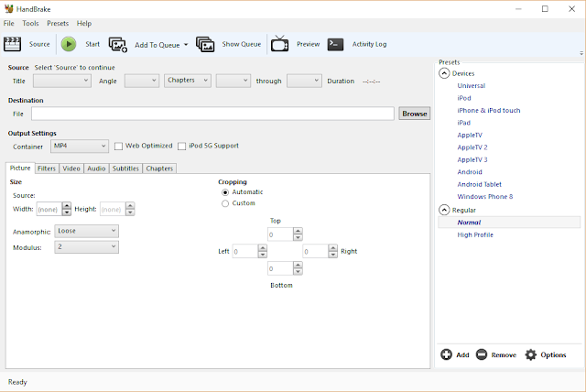The image size is (586, 392).
Task: Switch to the Filters tab
Action: click(x=47, y=169)
